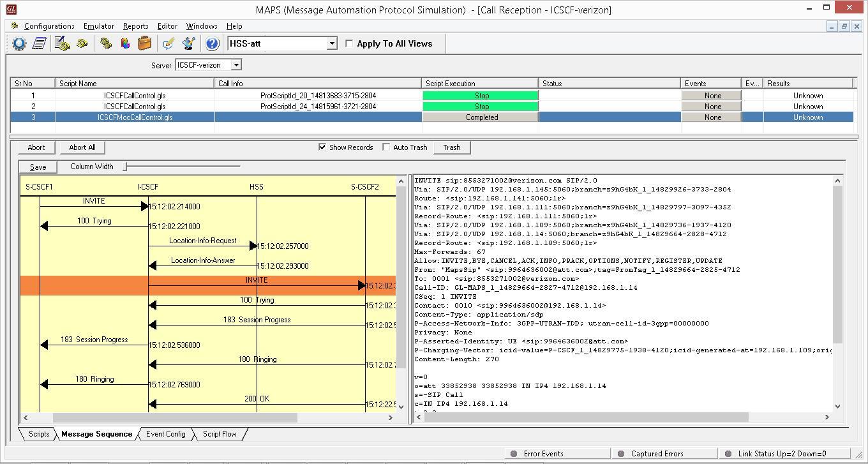The width and height of the screenshot is (868, 464).
Task: Switch to the Event Config tab
Action: tap(165, 434)
